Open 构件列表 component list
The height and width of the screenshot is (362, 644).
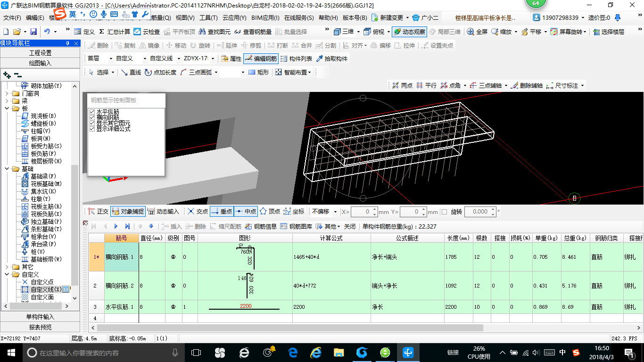pyautogui.click(x=296, y=58)
